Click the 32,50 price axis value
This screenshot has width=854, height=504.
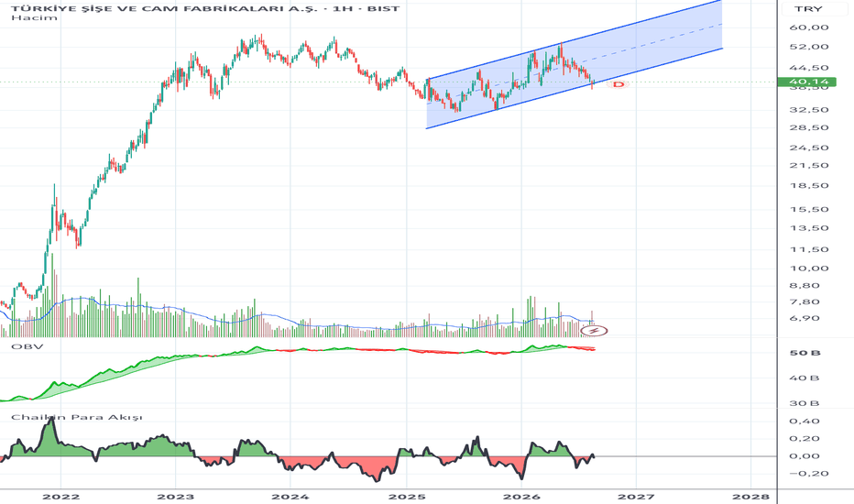point(809,110)
